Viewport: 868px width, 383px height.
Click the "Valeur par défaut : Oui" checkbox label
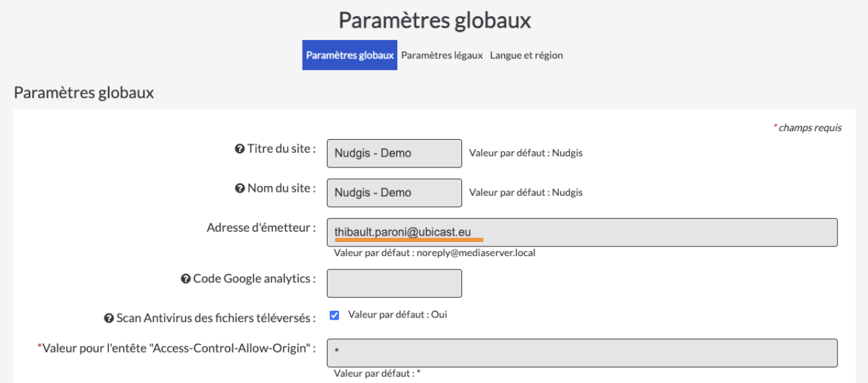pos(398,314)
